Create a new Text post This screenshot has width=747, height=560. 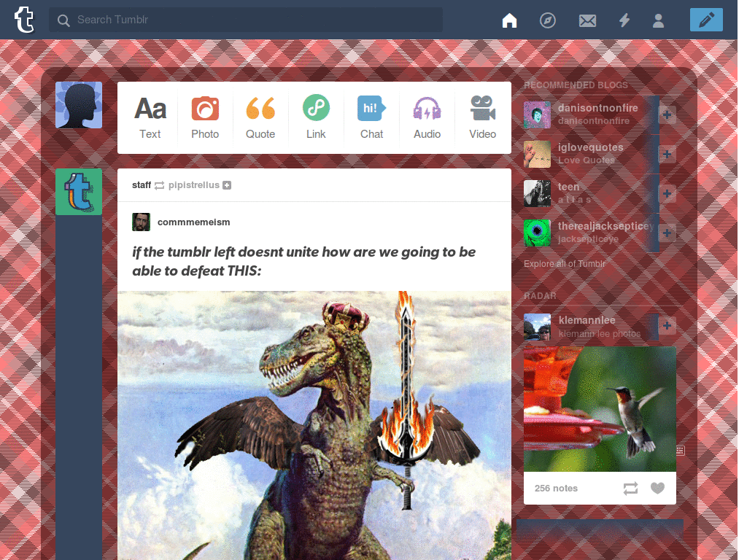[150, 117]
